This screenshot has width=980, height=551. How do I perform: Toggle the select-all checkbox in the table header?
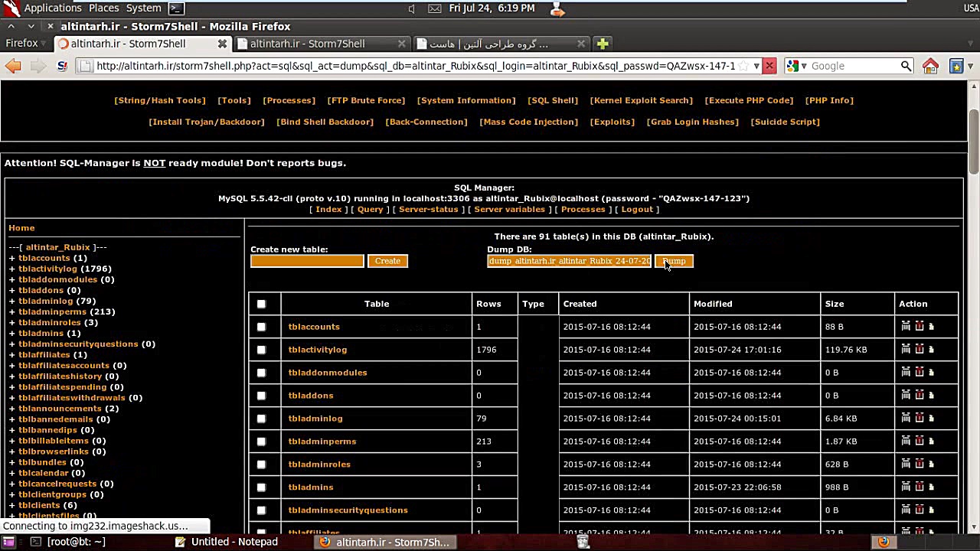pos(261,304)
